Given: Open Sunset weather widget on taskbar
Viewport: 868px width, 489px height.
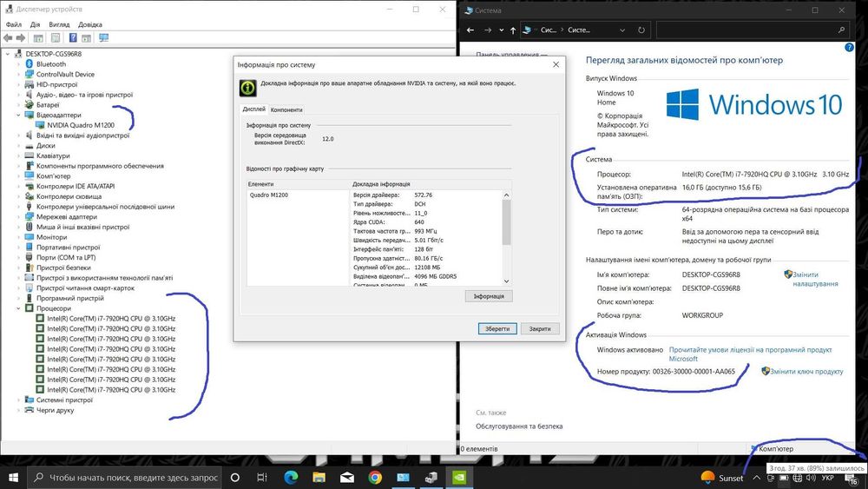Looking at the screenshot, I should pos(722,478).
